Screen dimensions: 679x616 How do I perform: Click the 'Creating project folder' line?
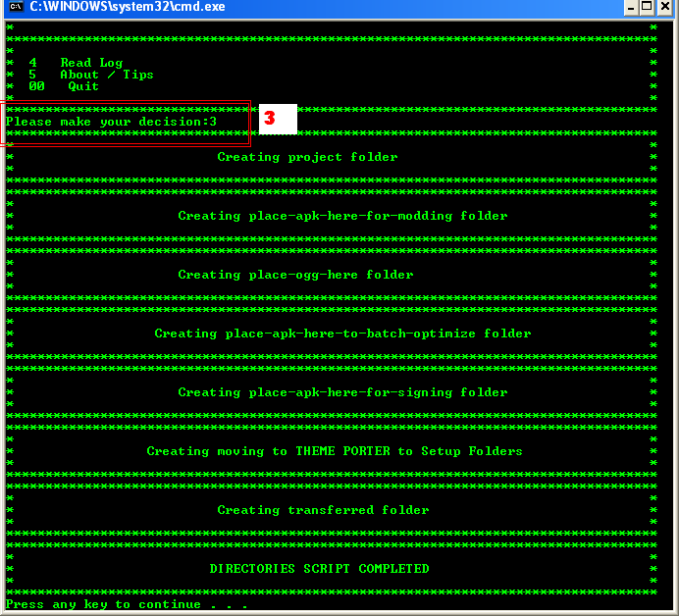point(307,157)
